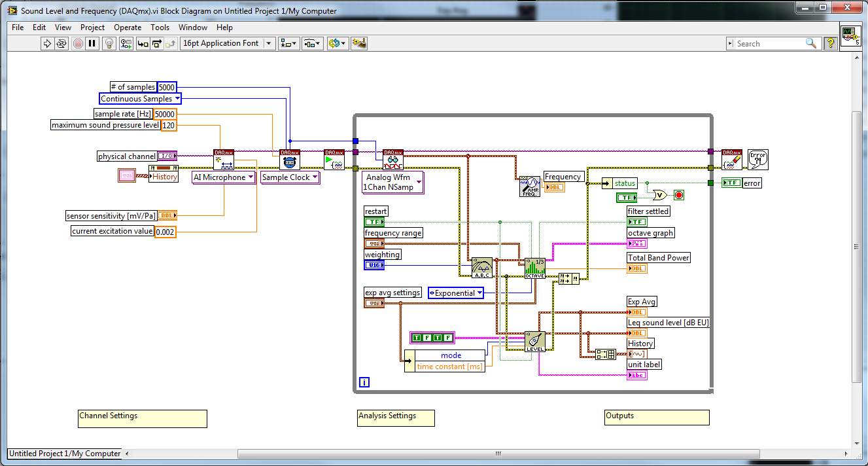The width and height of the screenshot is (868, 466).
Task: Toggle Retain Wire Values button
Action: [x=126, y=43]
